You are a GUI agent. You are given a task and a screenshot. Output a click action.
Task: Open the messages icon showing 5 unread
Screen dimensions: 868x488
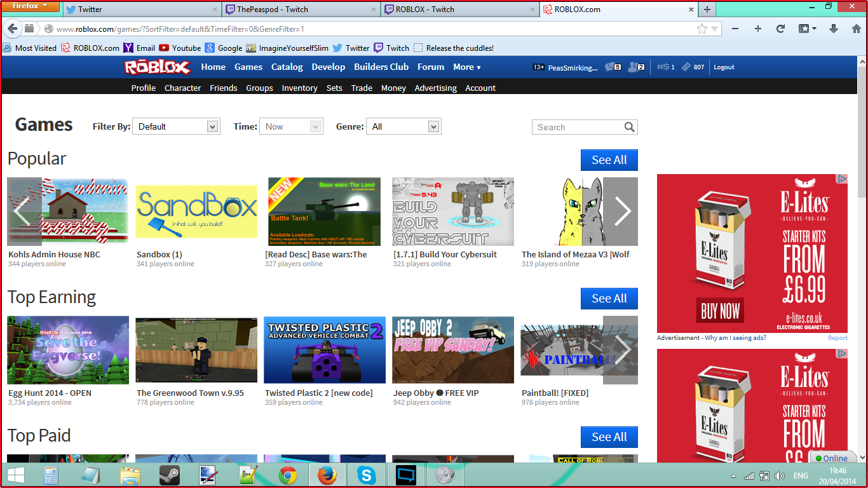613,67
